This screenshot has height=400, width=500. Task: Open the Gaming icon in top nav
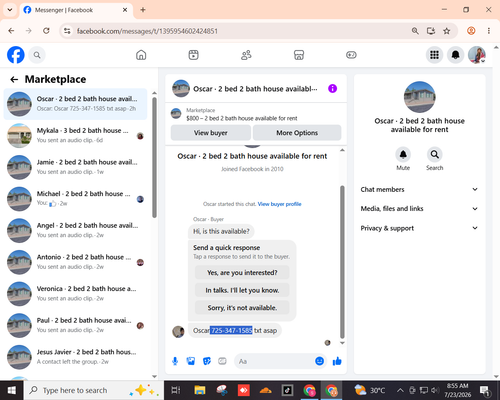pos(351,55)
